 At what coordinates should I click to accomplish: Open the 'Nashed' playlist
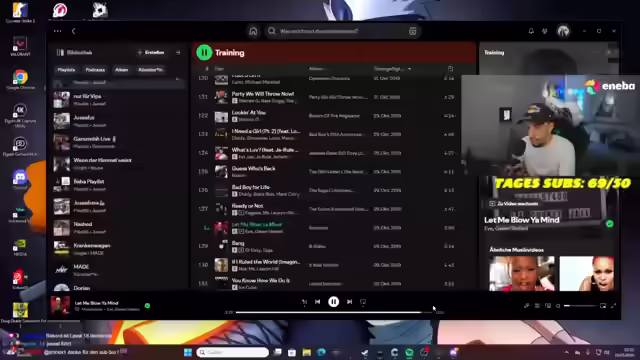[118, 228]
